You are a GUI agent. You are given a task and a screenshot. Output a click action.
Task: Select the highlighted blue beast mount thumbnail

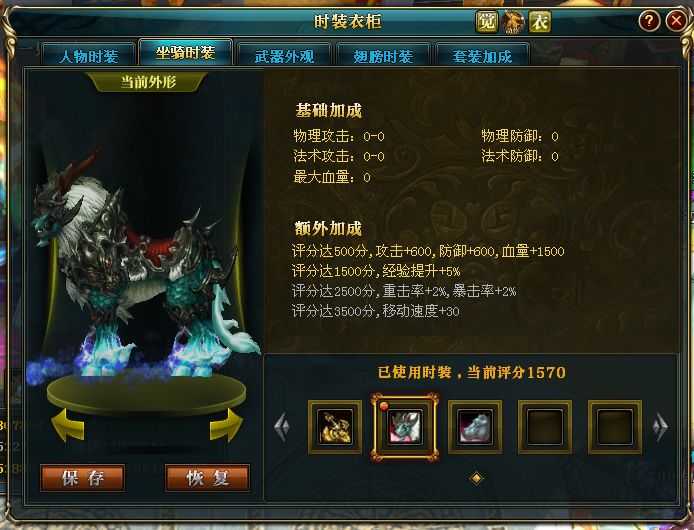(405, 427)
